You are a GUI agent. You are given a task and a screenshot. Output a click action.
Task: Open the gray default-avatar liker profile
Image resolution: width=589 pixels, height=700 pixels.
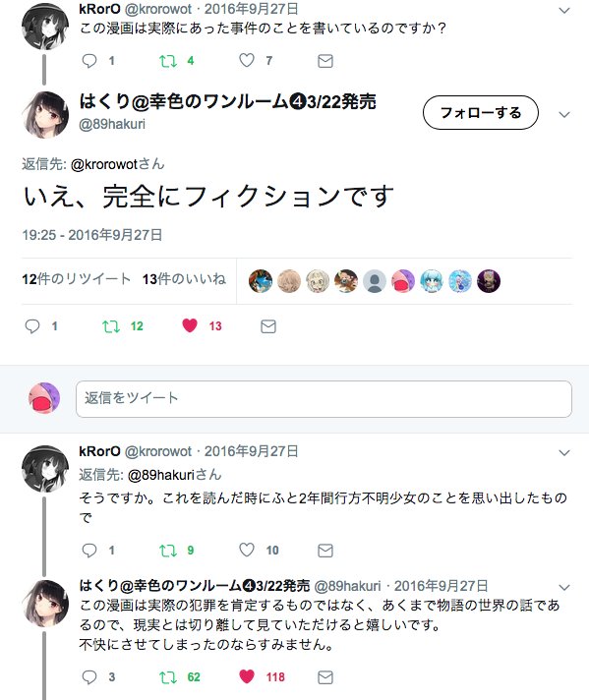[x=375, y=281]
